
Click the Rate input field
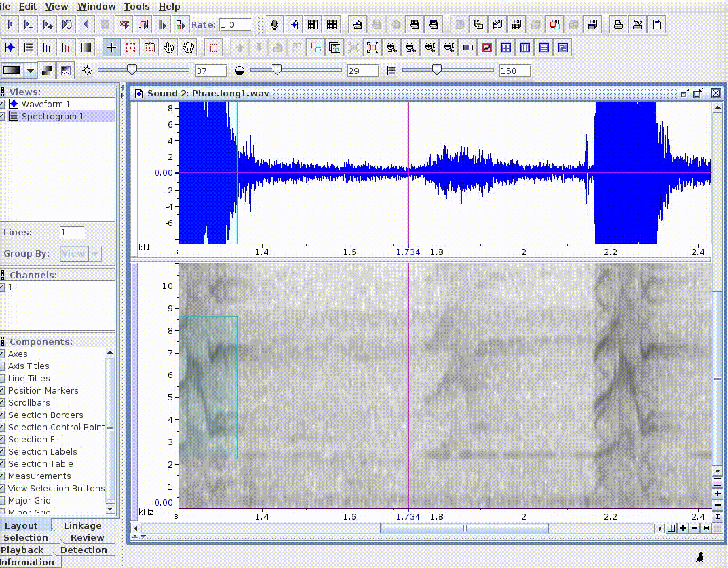pos(235,24)
